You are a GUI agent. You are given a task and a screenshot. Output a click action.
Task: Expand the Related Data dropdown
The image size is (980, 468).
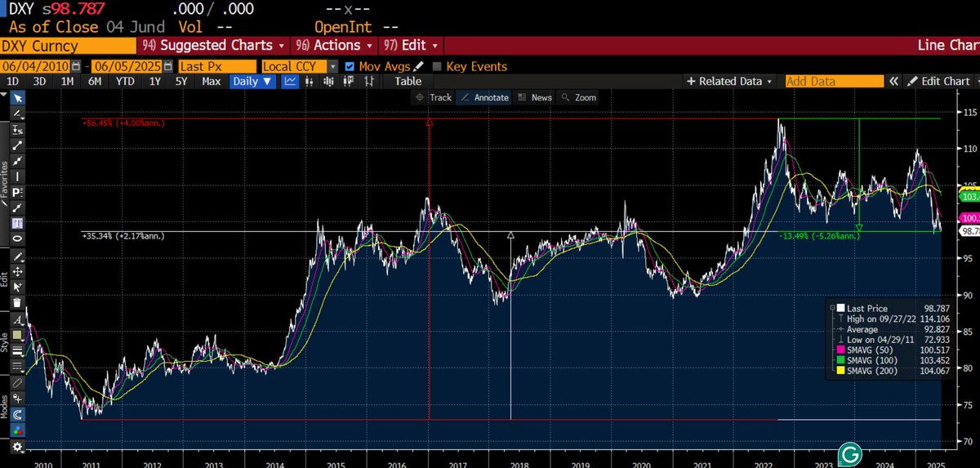coord(728,81)
